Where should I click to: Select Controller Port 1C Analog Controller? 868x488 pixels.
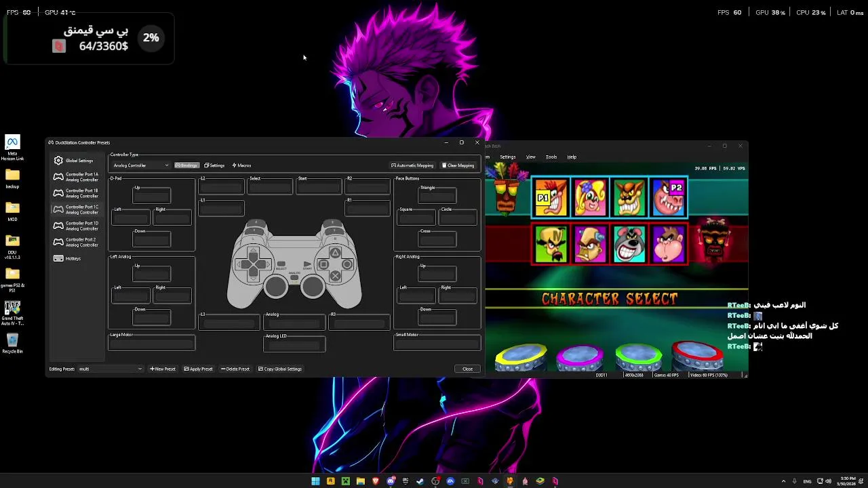pos(76,209)
